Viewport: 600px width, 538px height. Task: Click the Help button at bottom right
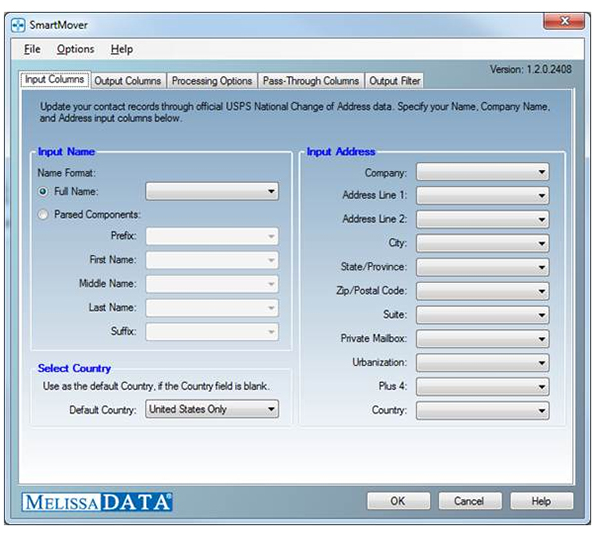pos(541,501)
